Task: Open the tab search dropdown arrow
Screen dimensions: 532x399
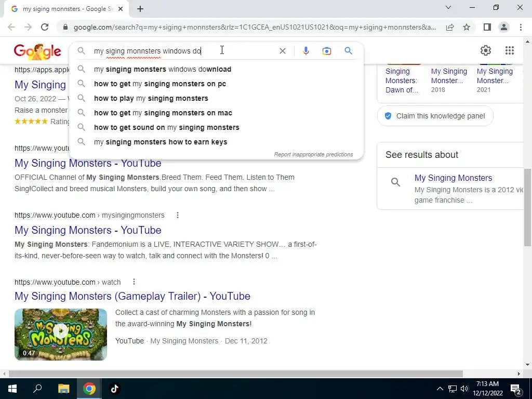Action: [x=448, y=7]
